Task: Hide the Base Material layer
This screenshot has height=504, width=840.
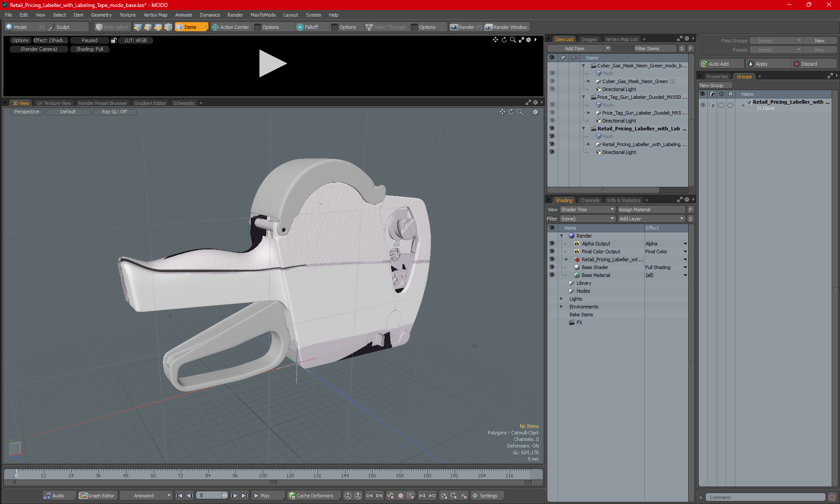Action: pyautogui.click(x=552, y=275)
